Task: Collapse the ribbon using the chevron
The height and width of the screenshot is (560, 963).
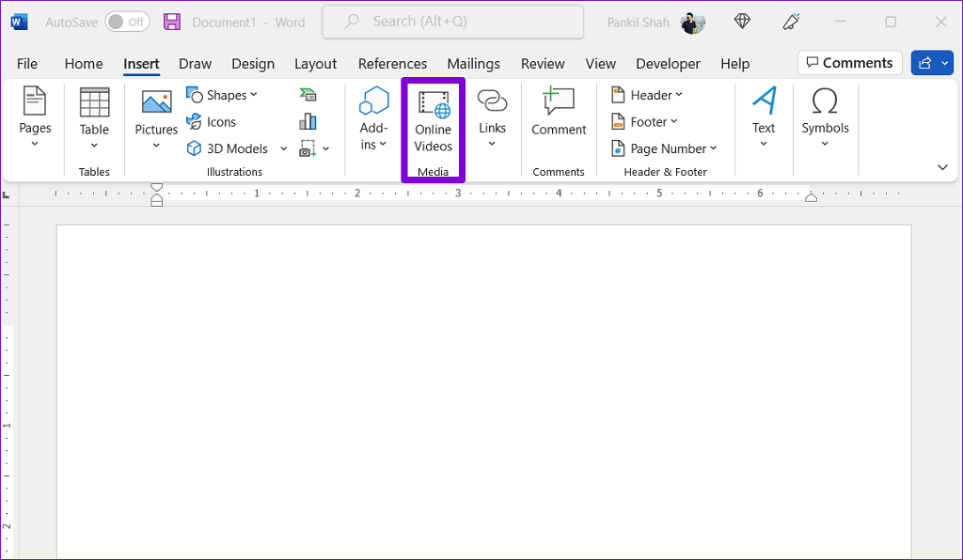Action: coord(942,167)
